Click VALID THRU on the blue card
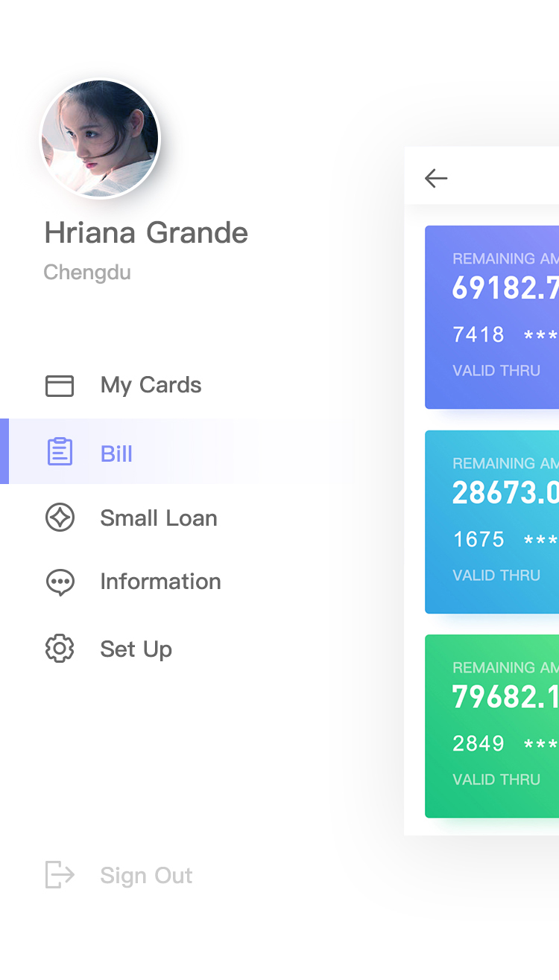This screenshot has height=980, width=559. point(496,576)
